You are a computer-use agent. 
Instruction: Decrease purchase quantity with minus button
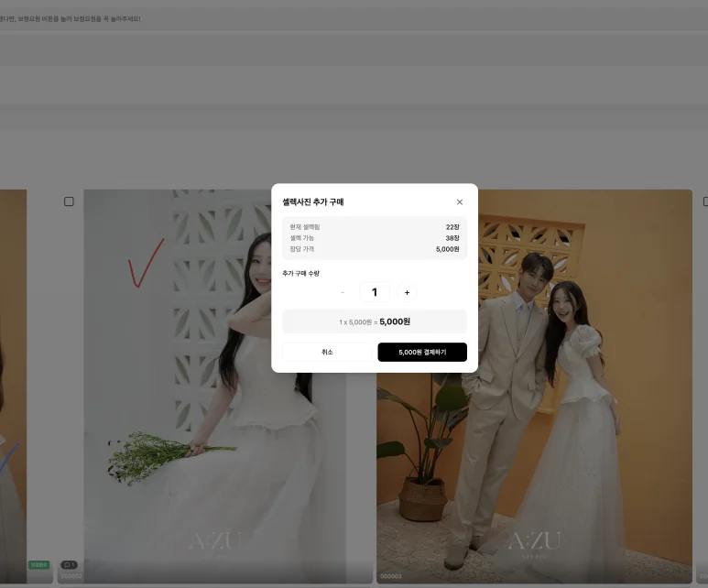tap(343, 293)
